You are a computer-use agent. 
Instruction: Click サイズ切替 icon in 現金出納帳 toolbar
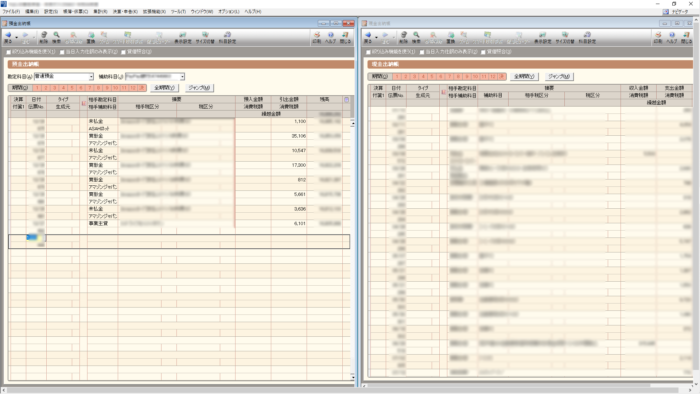click(565, 37)
